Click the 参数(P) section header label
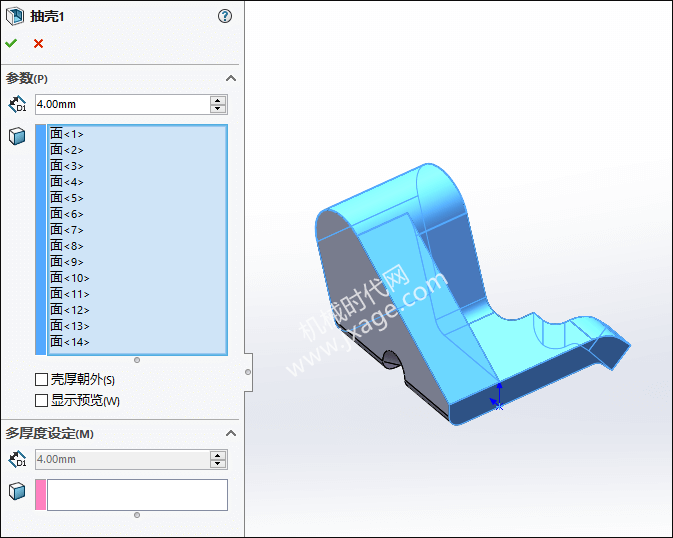Image resolution: width=673 pixels, height=538 pixels. coord(27,79)
